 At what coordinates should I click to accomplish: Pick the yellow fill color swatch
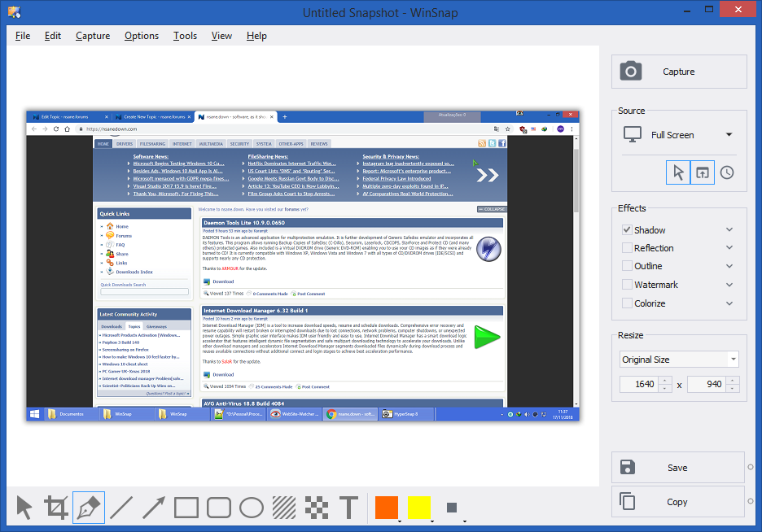click(x=419, y=508)
